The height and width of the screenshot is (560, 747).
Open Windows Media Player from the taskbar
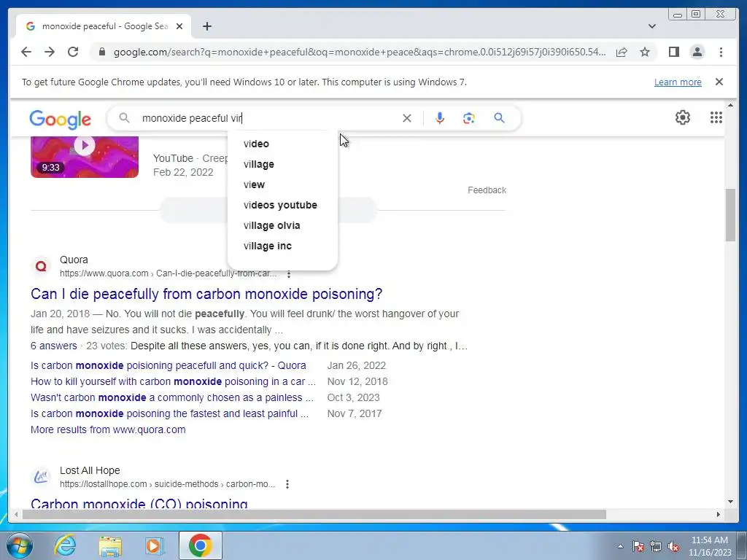(154, 545)
